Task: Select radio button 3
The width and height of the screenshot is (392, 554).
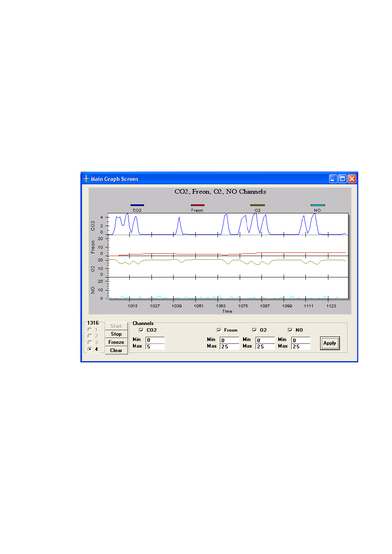Action: 90,342
